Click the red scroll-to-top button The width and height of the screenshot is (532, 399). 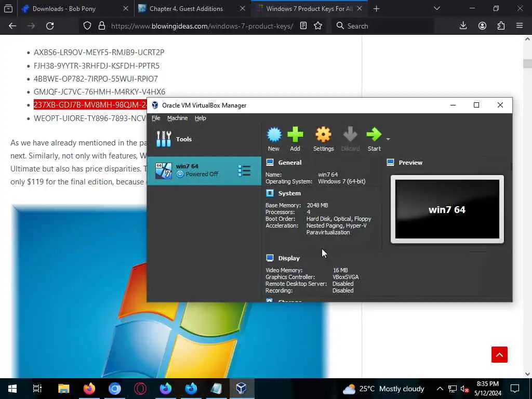tap(499, 354)
